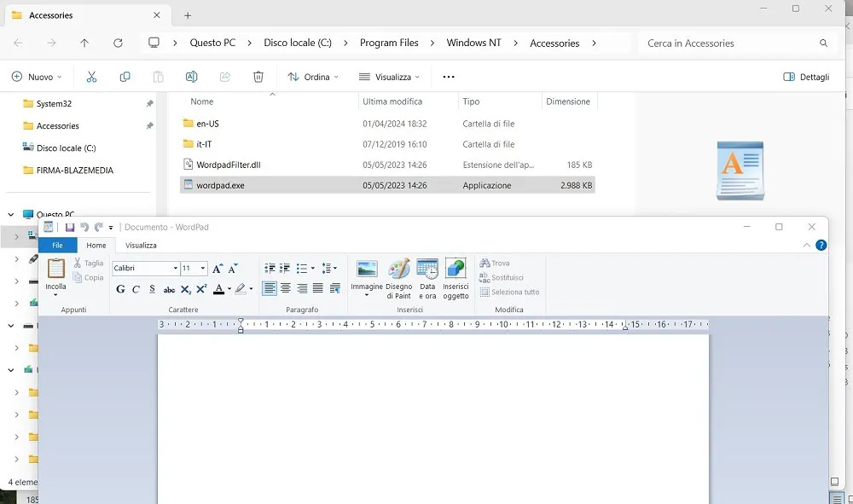Switch to the Visualizza tab in WordPad
853x504 pixels.
140,245
